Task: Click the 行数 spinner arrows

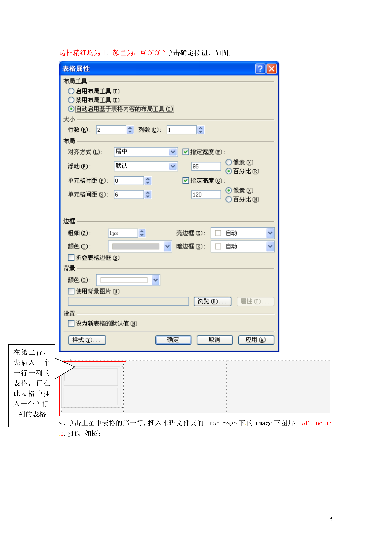Action: (130, 130)
